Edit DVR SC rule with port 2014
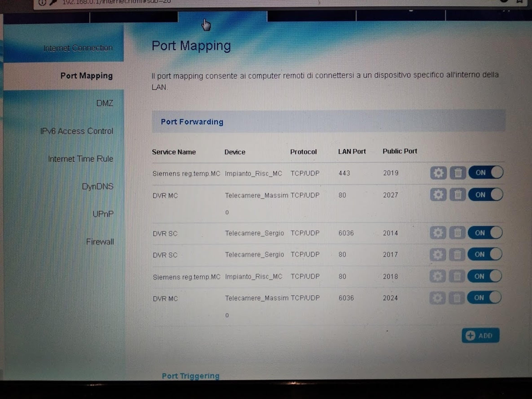The image size is (532, 399). click(x=438, y=233)
